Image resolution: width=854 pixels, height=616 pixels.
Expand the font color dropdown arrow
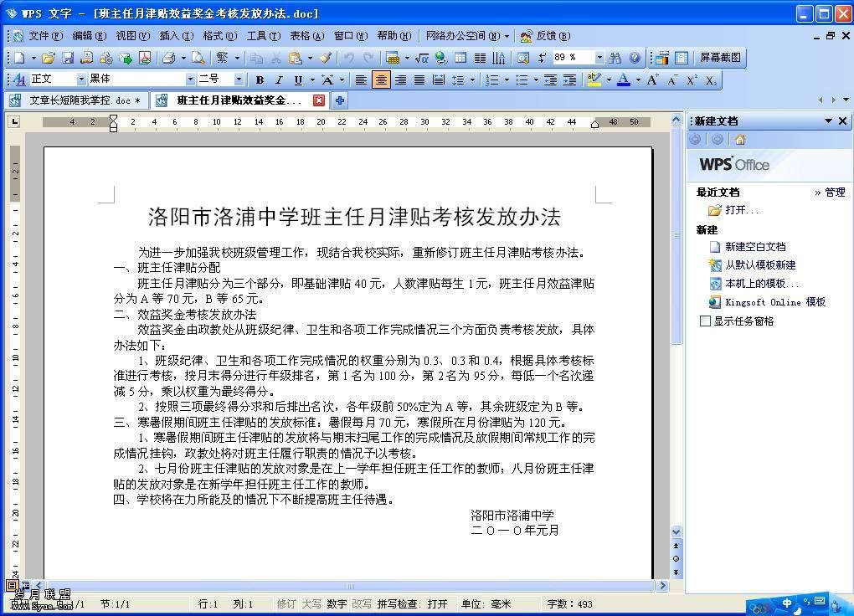coord(638,80)
